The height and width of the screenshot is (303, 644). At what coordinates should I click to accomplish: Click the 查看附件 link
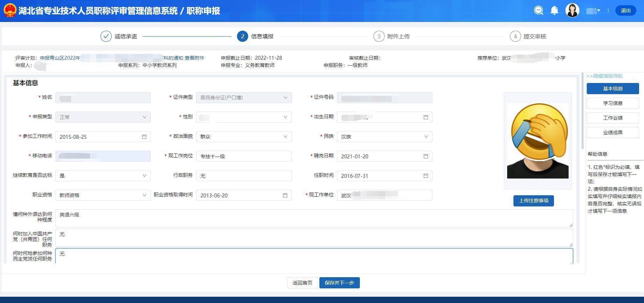coord(194,58)
